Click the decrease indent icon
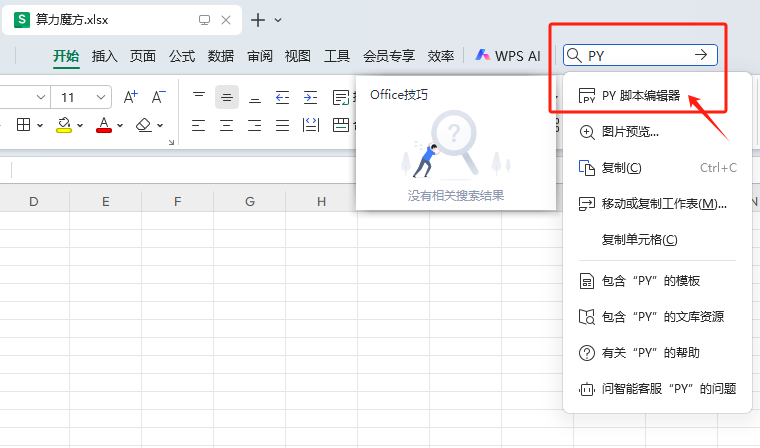760x448 pixels. [x=283, y=97]
